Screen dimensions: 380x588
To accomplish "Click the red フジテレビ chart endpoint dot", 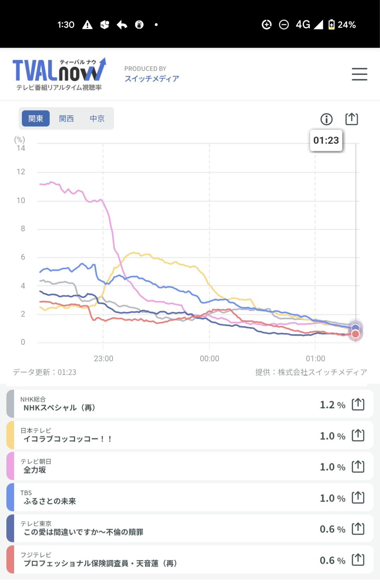I will pos(355,334).
